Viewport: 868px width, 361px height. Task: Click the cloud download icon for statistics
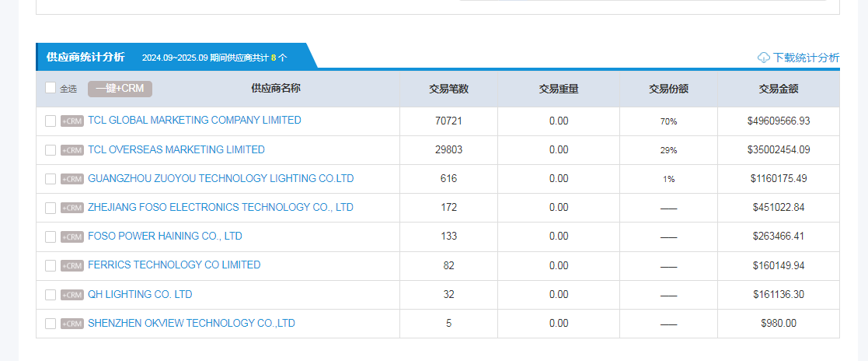click(x=764, y=58)
